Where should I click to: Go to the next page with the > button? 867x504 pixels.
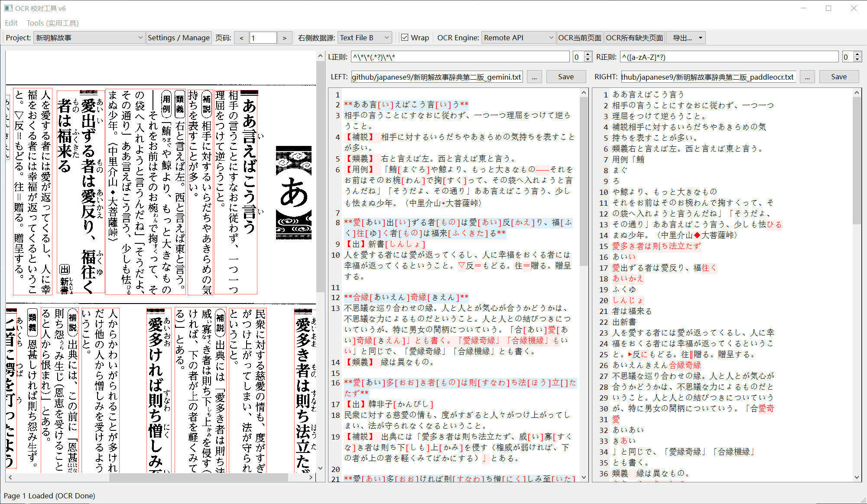coord(285,38)
